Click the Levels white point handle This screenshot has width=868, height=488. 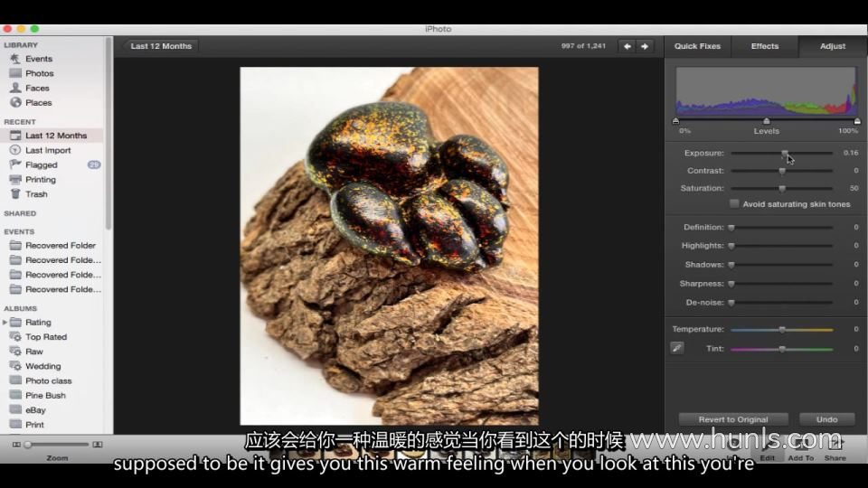tap(857, 120)
